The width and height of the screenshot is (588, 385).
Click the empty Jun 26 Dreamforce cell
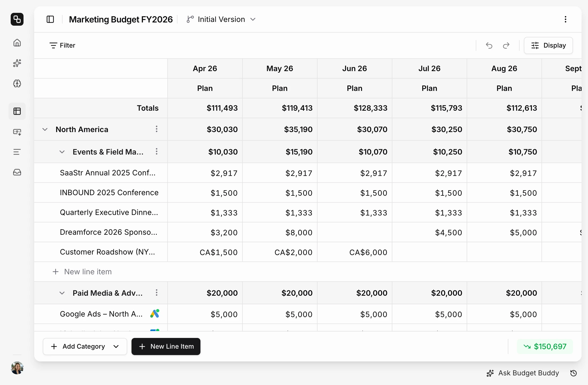click(355, 232)
